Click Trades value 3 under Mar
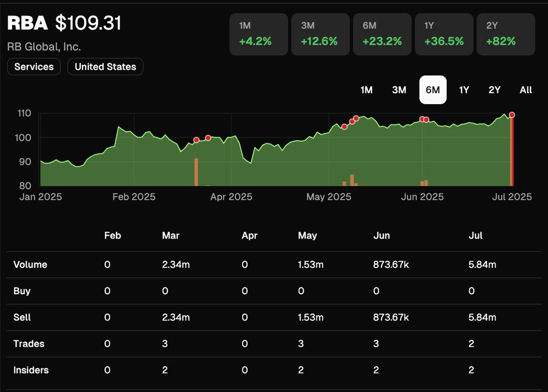Viewport: 548px width, 392px height. 165,344
